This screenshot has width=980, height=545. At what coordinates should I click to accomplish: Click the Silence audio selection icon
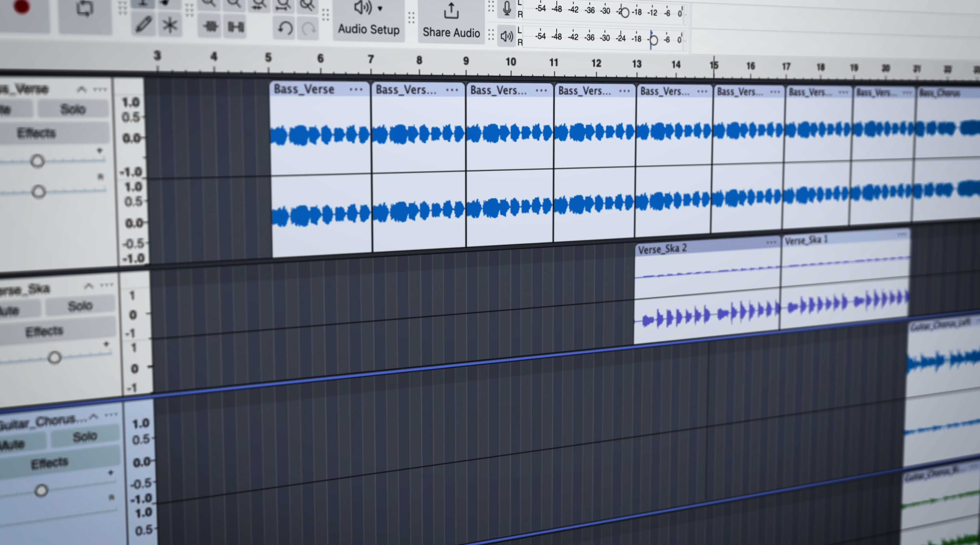click(236, 27)
